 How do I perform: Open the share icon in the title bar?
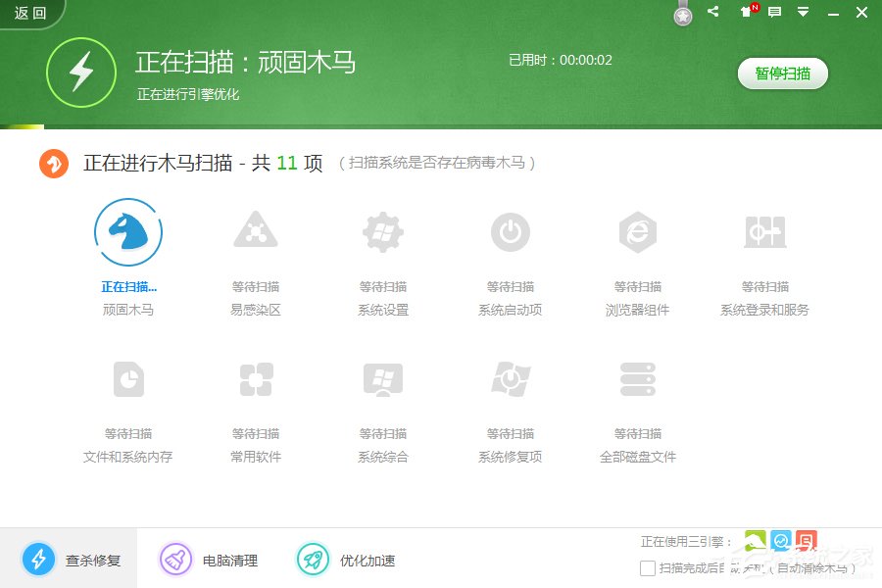[712, 12]
